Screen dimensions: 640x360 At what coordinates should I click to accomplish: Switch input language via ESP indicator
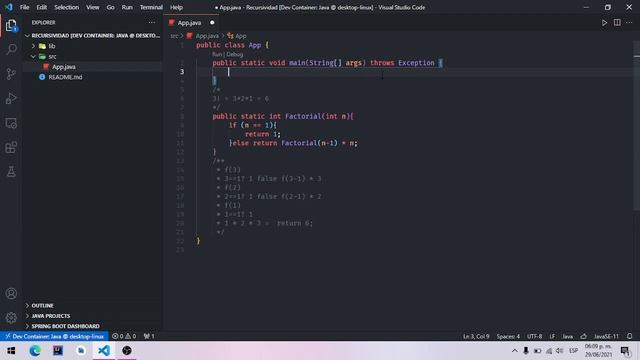click(x=573, y=351)
